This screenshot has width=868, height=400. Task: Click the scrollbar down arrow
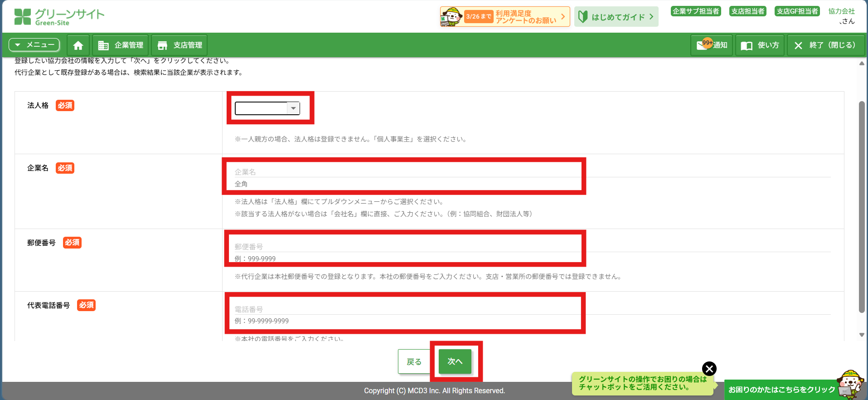tap(862, 335)
